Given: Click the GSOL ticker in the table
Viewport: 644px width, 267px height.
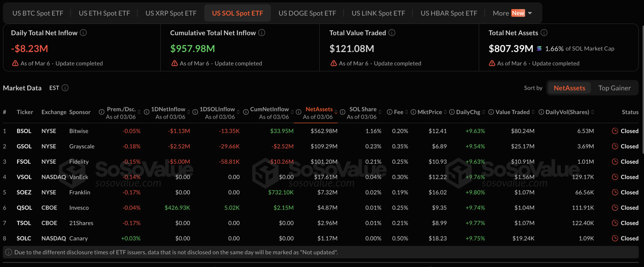Looking at the screenshot, I should 24,146.
